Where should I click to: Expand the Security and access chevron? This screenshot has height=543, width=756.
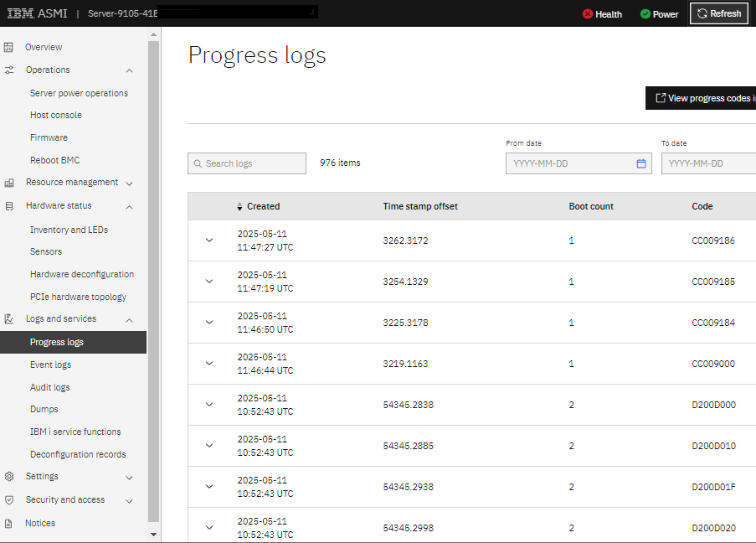tap(129, 501)
